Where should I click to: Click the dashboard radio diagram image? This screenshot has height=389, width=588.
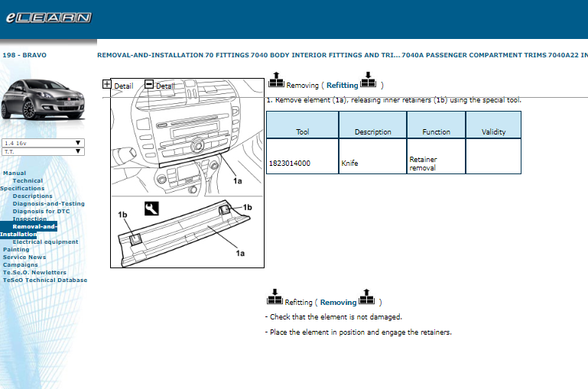pyautogui.click(x=187, y=137)
